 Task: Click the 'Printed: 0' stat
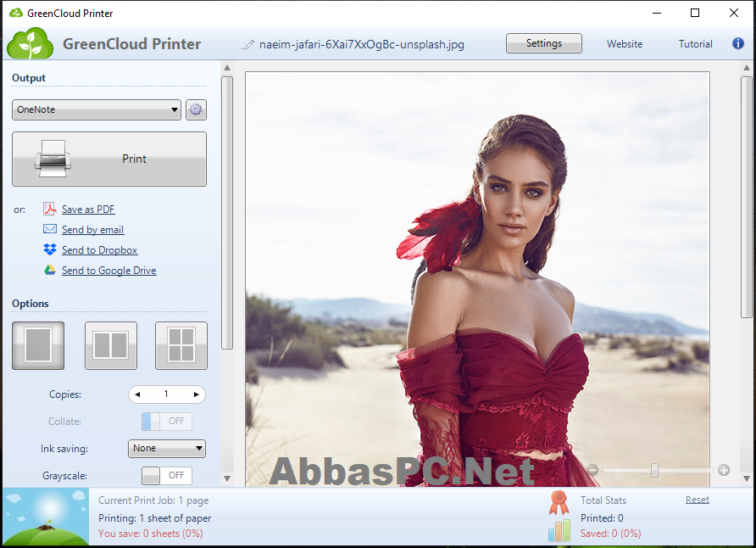point(602,518)
